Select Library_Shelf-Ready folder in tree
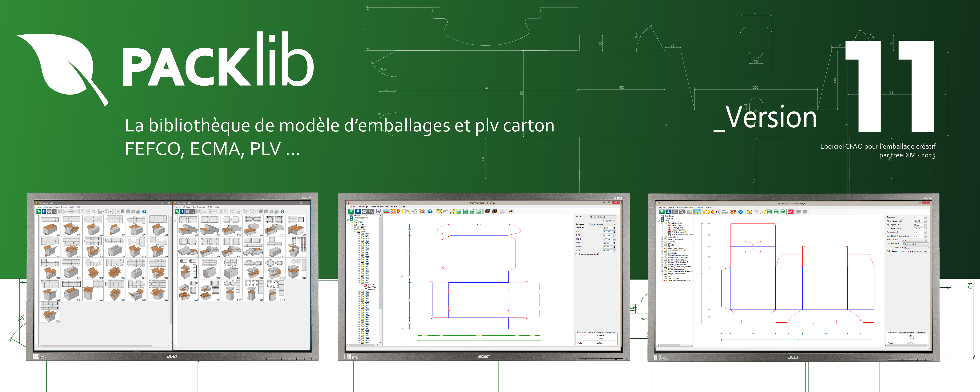 tap(677, 264)
